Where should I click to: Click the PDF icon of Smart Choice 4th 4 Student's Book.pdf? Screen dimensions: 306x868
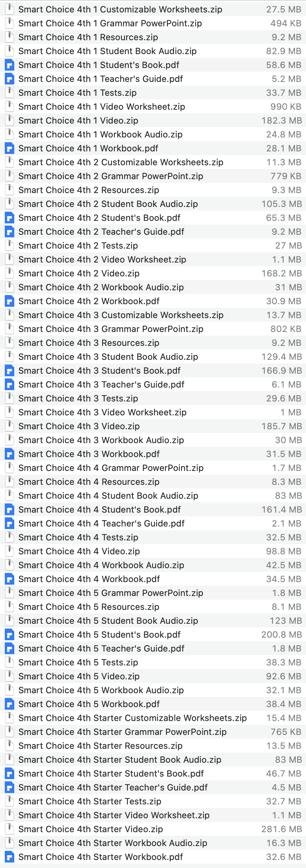tap(10, 510)
